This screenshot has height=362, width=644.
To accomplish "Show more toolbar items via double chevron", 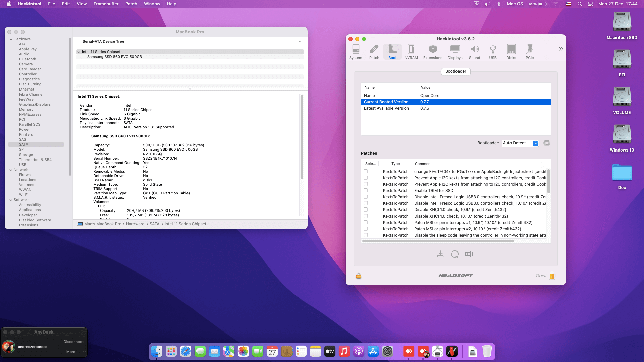I will click(561, 49).
